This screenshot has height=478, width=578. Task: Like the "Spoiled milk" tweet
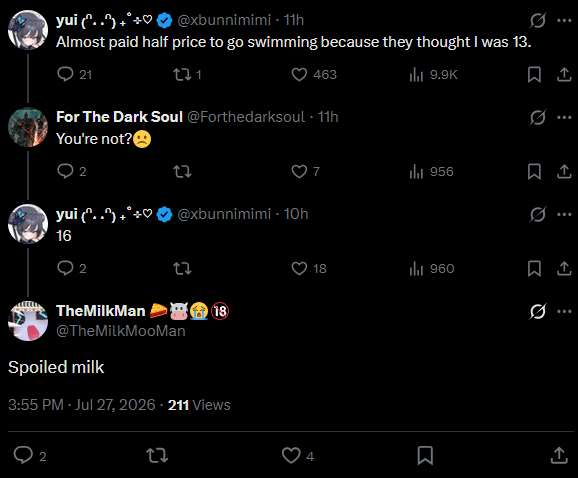pyautogui.click(x=291, y=456)
